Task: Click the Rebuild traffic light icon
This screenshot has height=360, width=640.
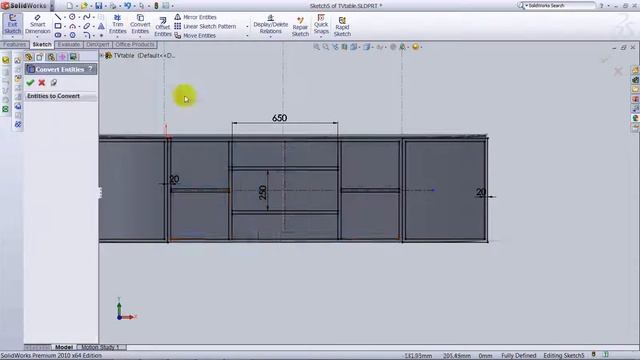Action: click(156, 6)
